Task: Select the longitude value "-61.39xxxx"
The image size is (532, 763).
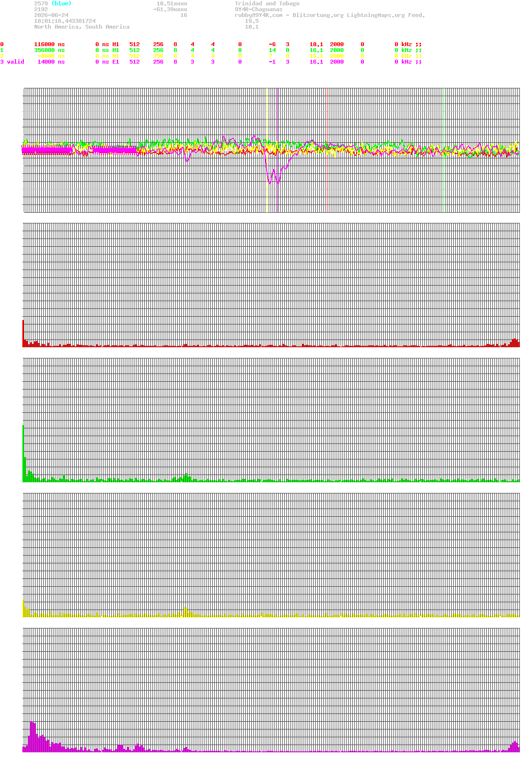Action: click(170, 9)
